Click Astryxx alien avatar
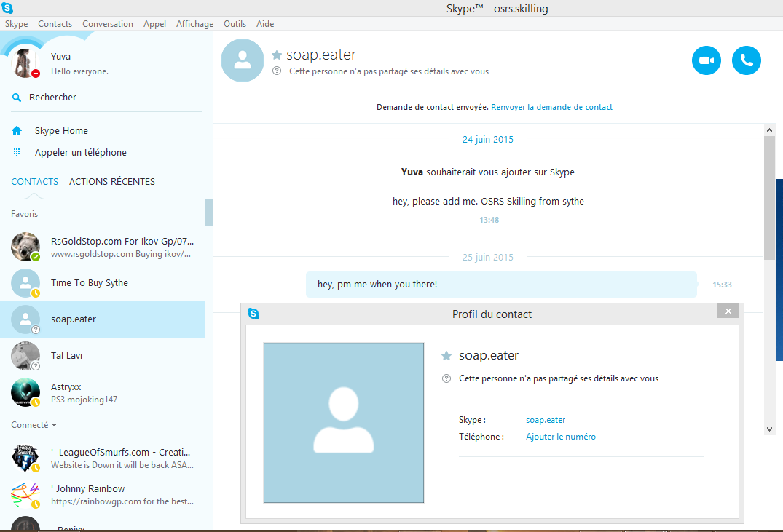 click(25, 392)
